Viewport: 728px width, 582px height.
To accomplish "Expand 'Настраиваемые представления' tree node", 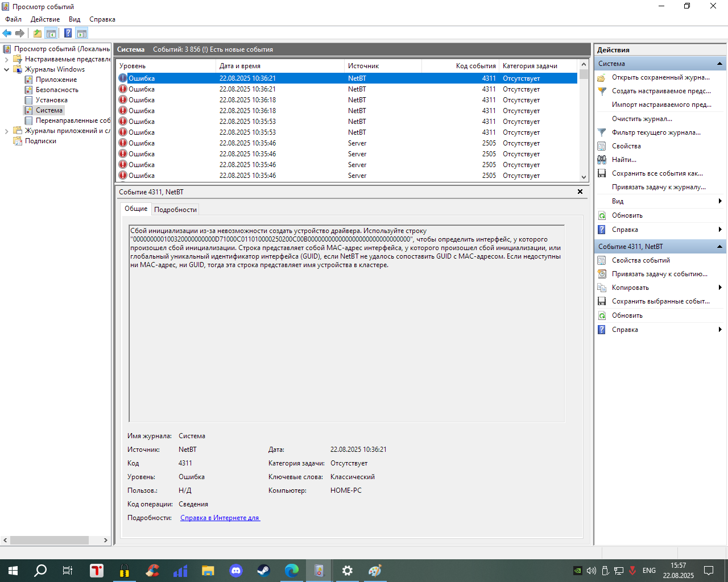I will coord(7,59).
